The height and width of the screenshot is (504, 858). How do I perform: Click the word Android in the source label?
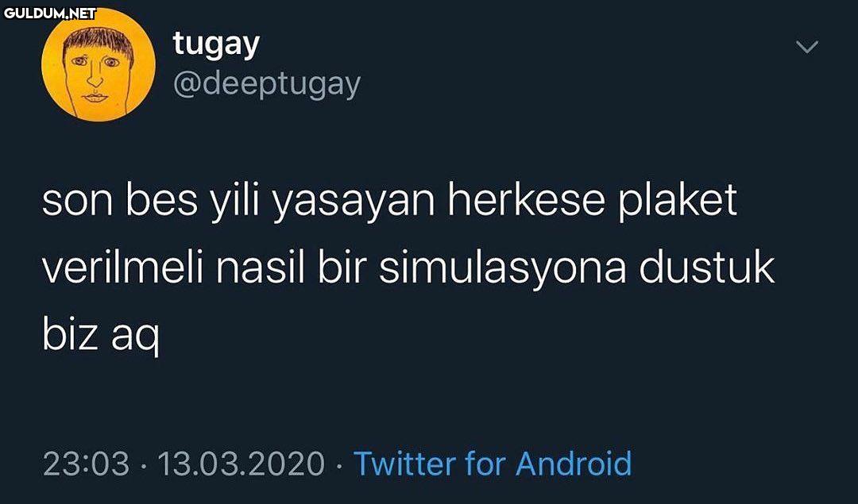574,464
